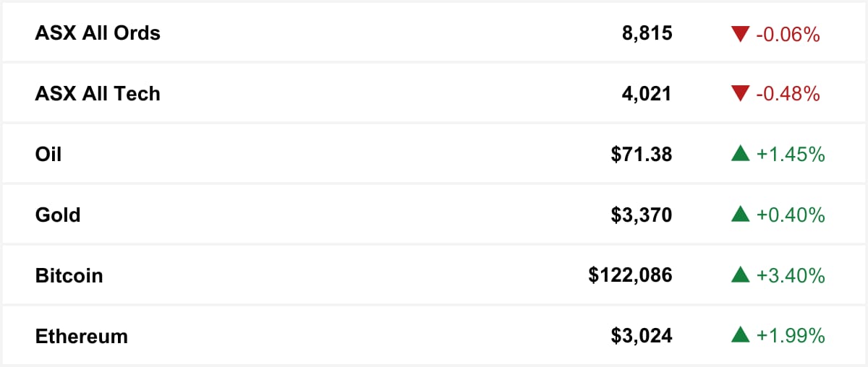Open the ASX All Ords label
Screen dimensions: 868x367
tap(98, 33)
